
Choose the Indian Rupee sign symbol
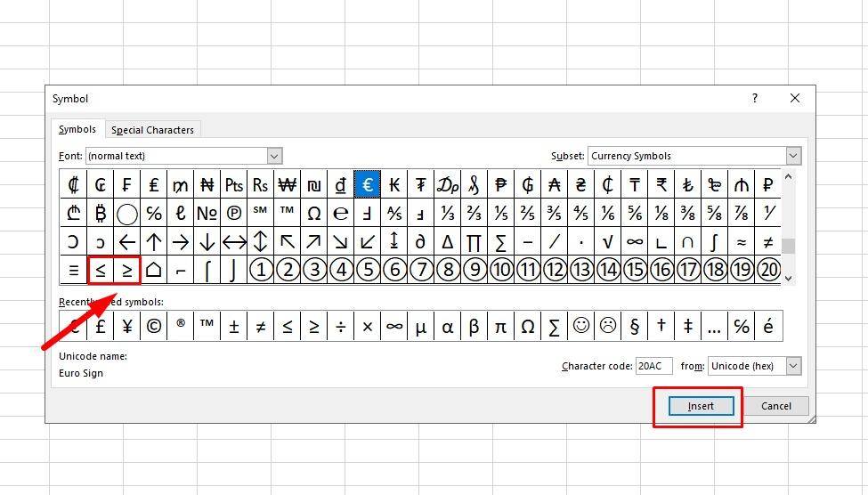click(x=661, y=184)
